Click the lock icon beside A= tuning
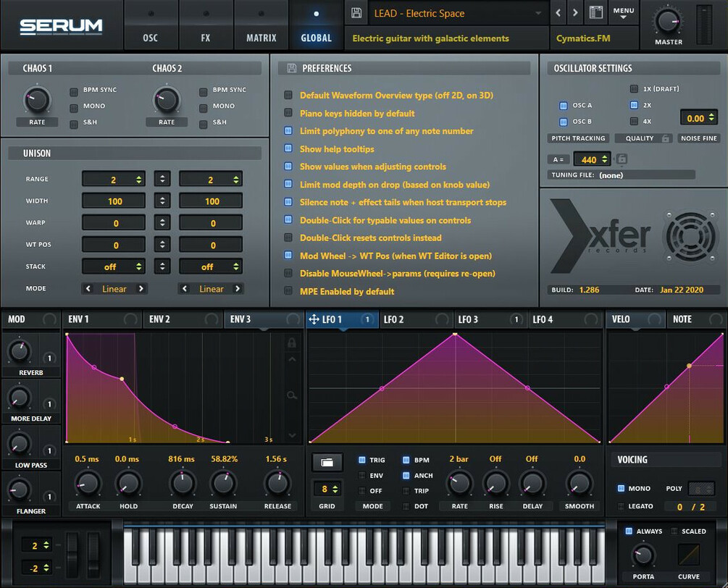 pyautogui.click(x=622, y=159)
